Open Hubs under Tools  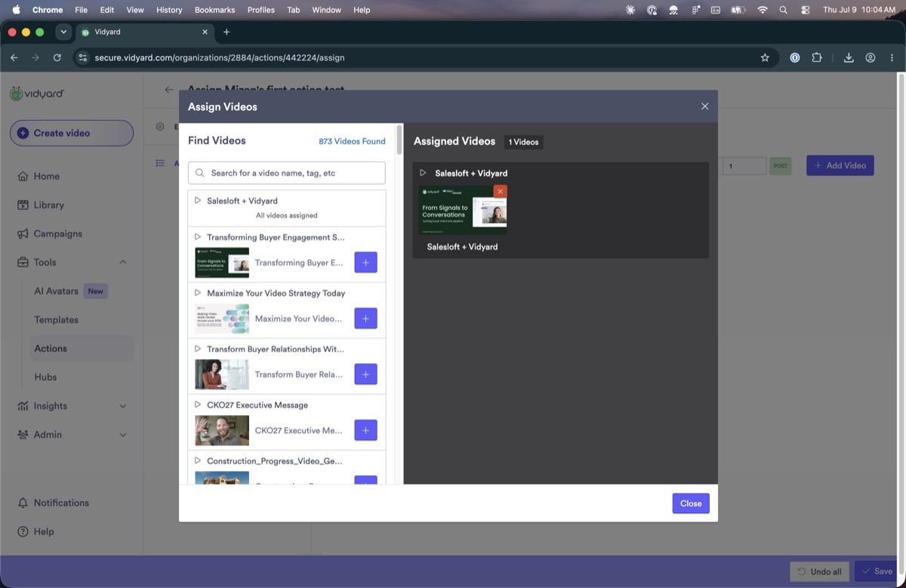pyautogui.click(x=45, y=377)
